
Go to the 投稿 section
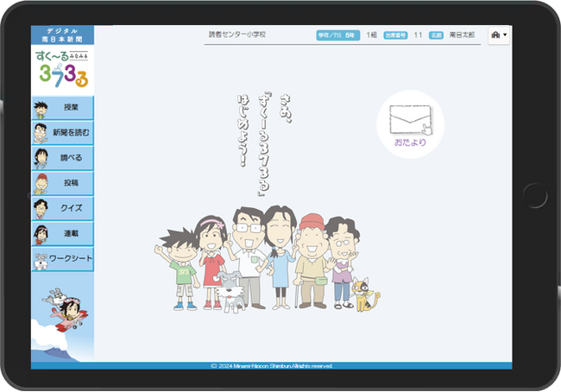[63, 183]
